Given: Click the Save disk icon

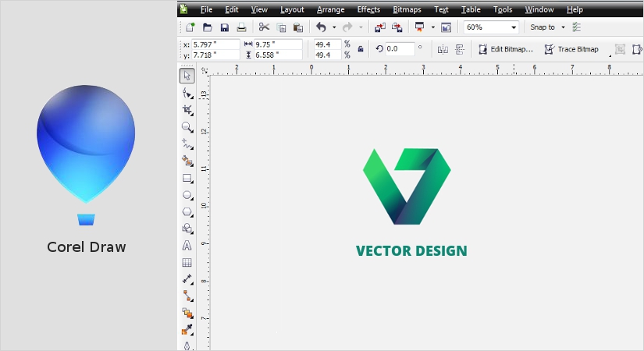Looking at the screenshot, I should [225, 27].
